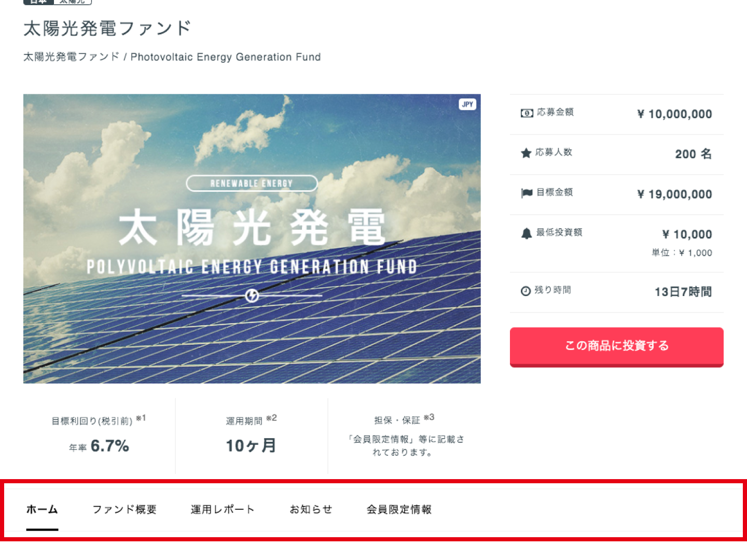This screenshot has width=747, height=560.
Task: Open the 運用レポート tab
Action: [x=223, y=510]
